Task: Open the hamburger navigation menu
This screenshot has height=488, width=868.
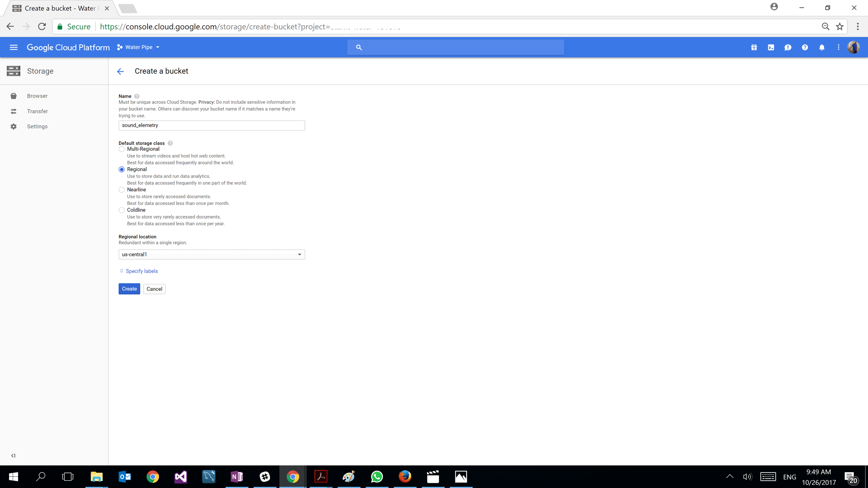Action: (x=14, y=47)
